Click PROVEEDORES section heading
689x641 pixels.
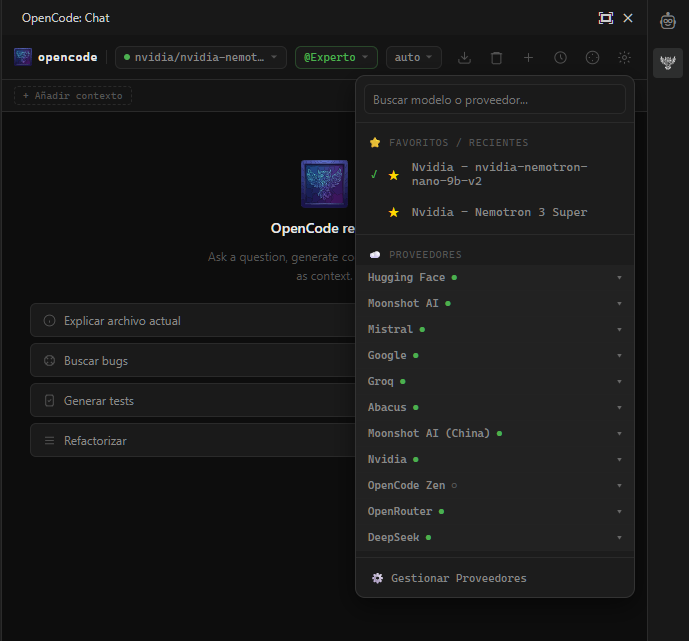tap(425, 255)
